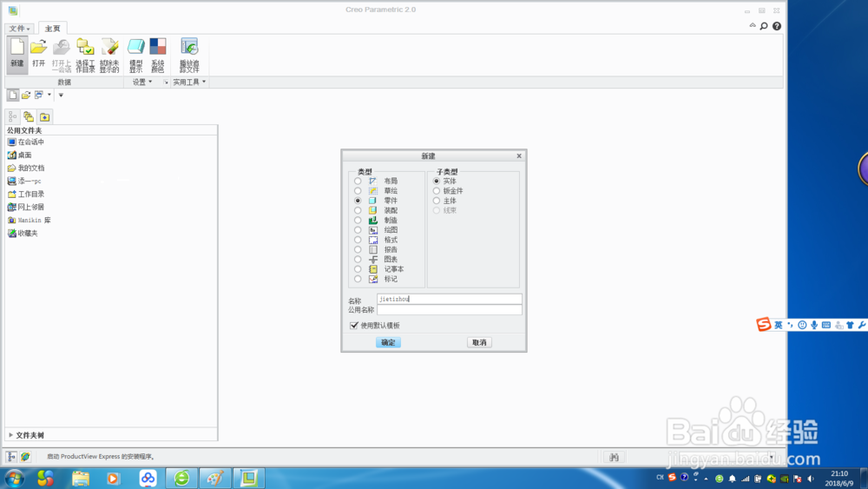Screen dimensions: 868x489
Task: Click the binoculars find icon in status bar
Action: [x=614, y=457]
